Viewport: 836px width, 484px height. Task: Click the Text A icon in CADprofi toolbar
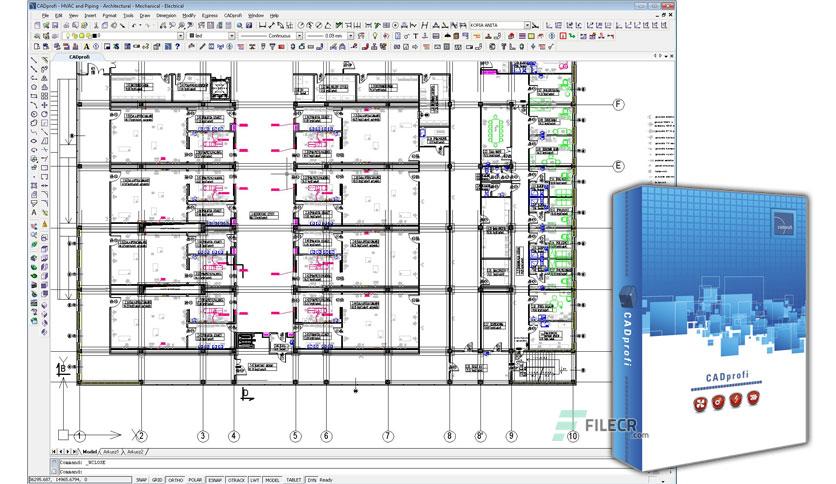point(86,46)
